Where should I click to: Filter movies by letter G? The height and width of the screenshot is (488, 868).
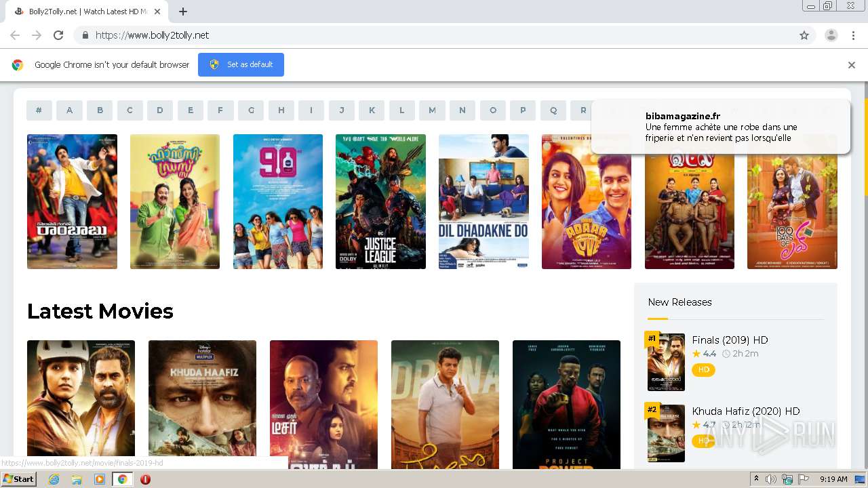click(x=251, y=110)
